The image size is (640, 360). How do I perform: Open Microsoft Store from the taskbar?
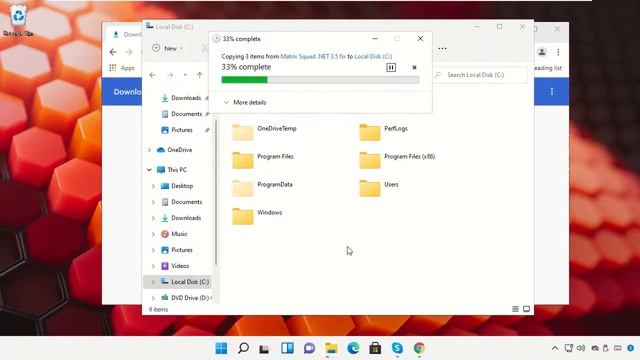pyautogui.click(x=375, y=348)
